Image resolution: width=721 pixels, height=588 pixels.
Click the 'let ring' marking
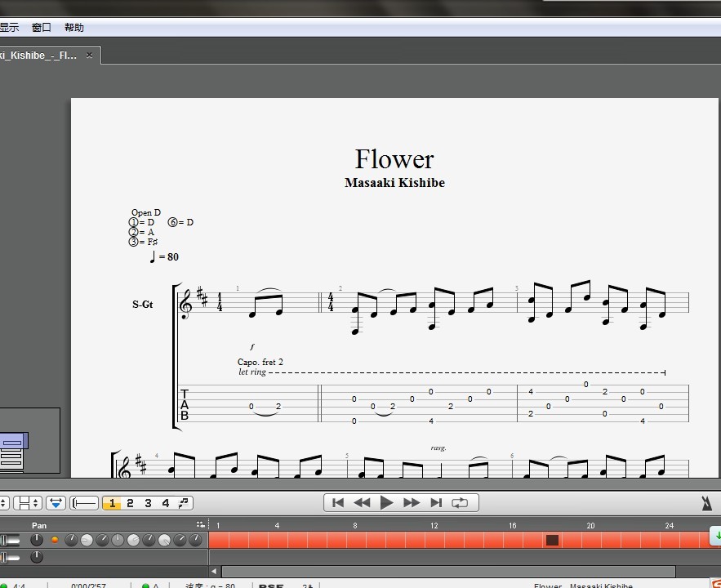coord(252,372)
